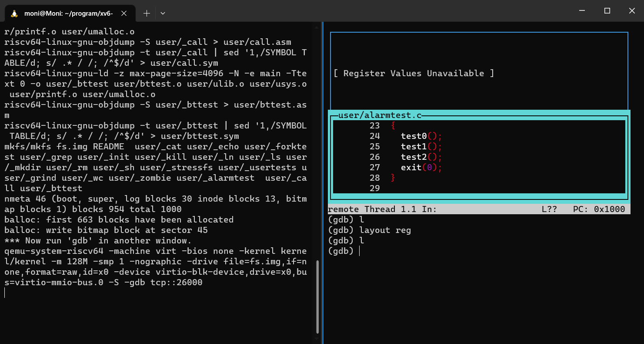Click the Register Values Unavailable message
The height and width of the screenshot is (344, 644).
[x=414, y=74]
